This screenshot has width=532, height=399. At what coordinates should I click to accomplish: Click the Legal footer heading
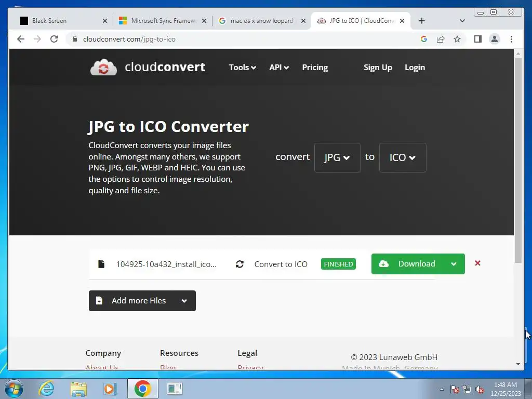click(247, 353)
